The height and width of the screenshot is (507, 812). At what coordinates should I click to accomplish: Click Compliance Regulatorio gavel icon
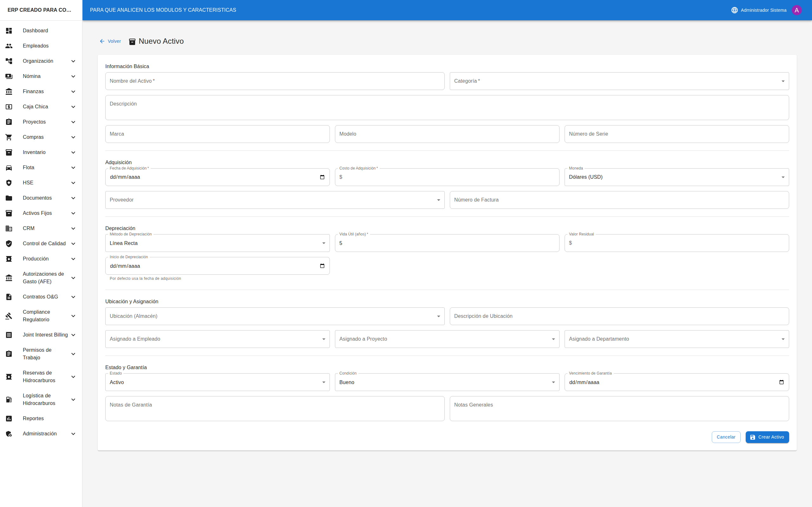(x=9, y=316)
